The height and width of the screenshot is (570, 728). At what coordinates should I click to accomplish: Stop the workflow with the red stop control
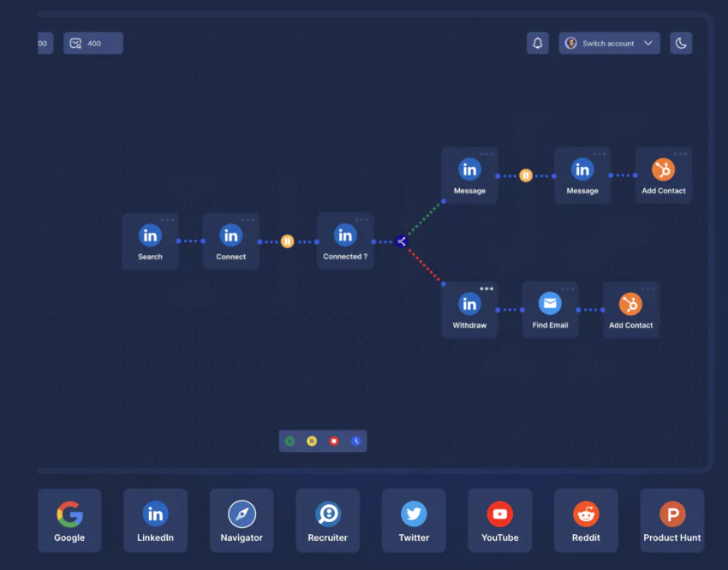pos(334,441)
